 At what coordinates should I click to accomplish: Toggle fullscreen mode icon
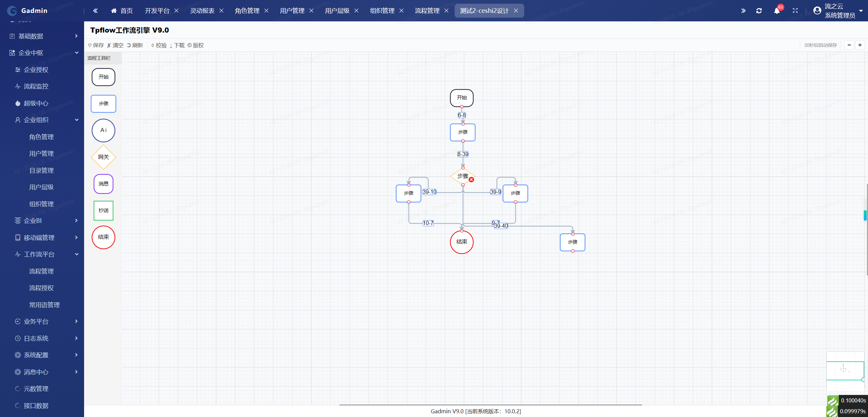(x=795, y=11)
